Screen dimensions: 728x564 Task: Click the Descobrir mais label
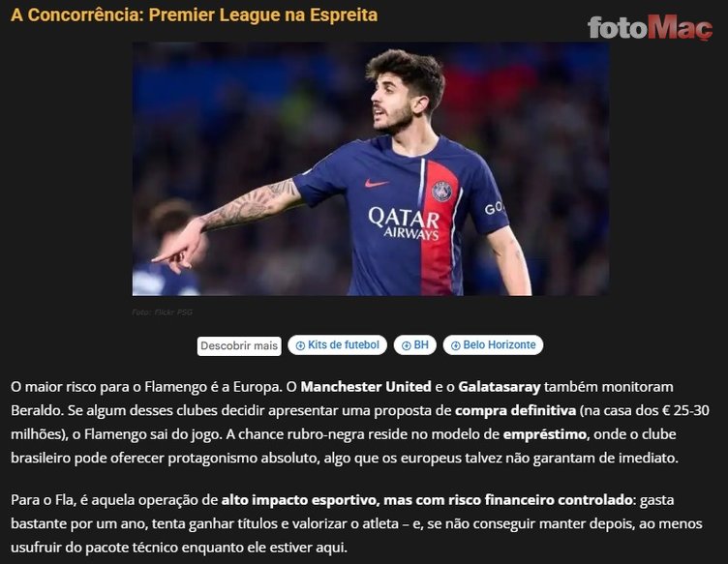[x=239, y=346]
